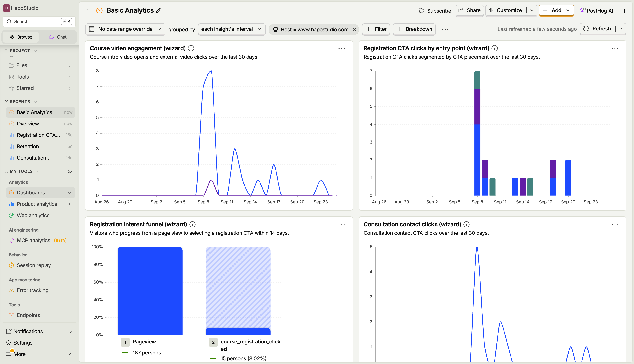Expand the Refresh options arrow

(x=621, y=29)
